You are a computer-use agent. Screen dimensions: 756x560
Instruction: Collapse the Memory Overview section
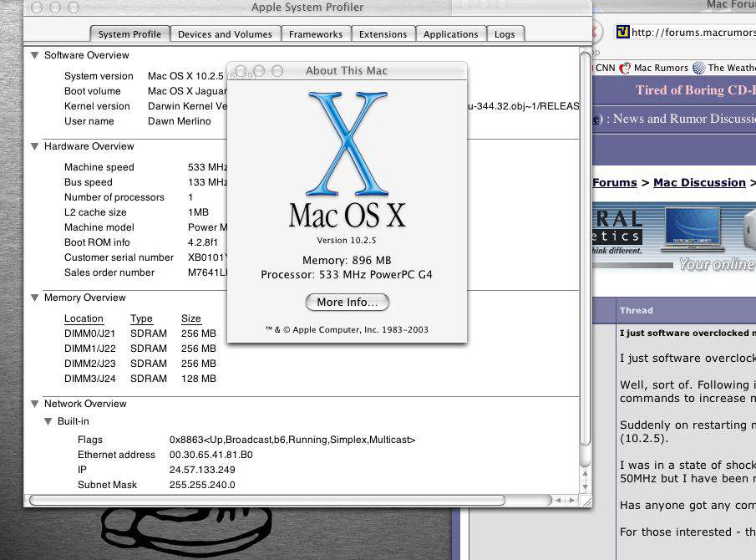coord(35,298)
